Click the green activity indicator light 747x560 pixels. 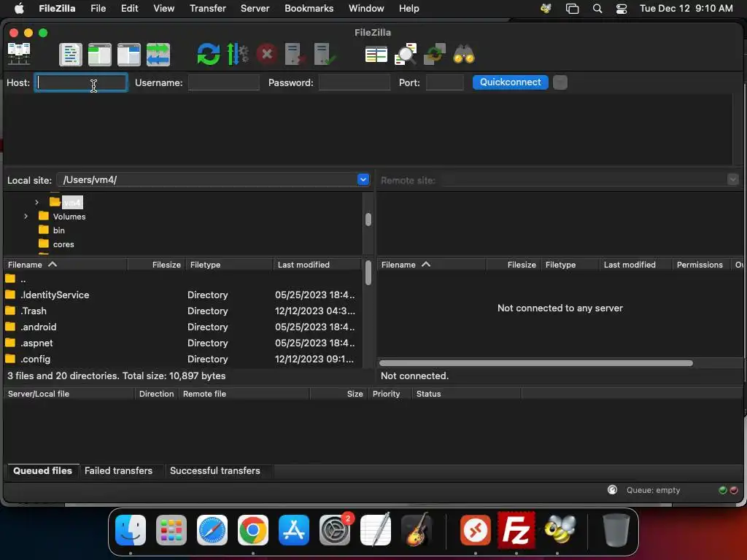click(723, 490)
